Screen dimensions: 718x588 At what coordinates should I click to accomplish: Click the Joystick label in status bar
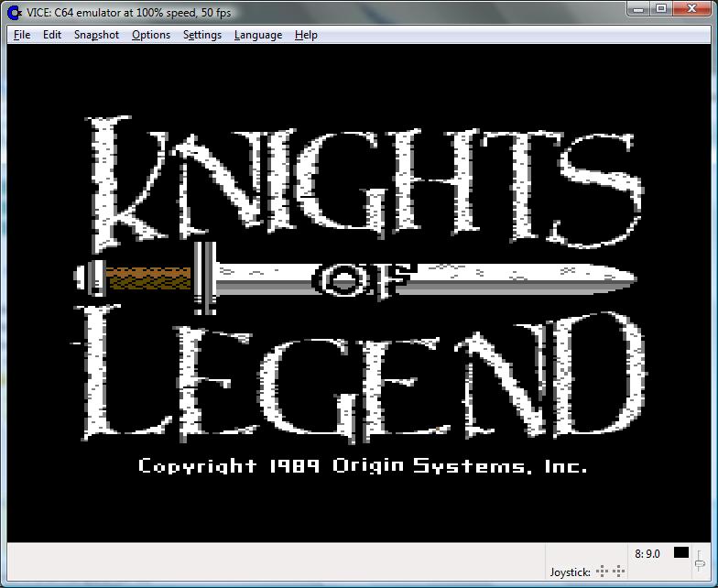[570, 572]
